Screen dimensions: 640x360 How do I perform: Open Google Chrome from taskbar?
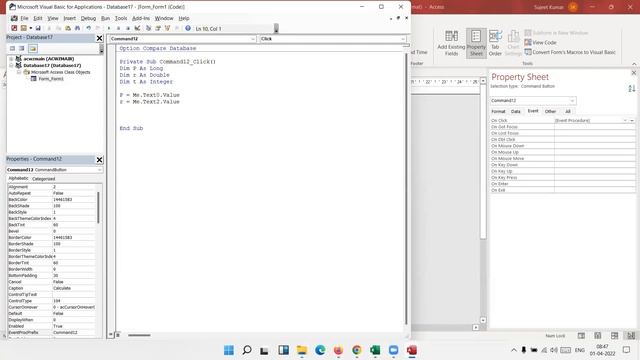point(357,350)
